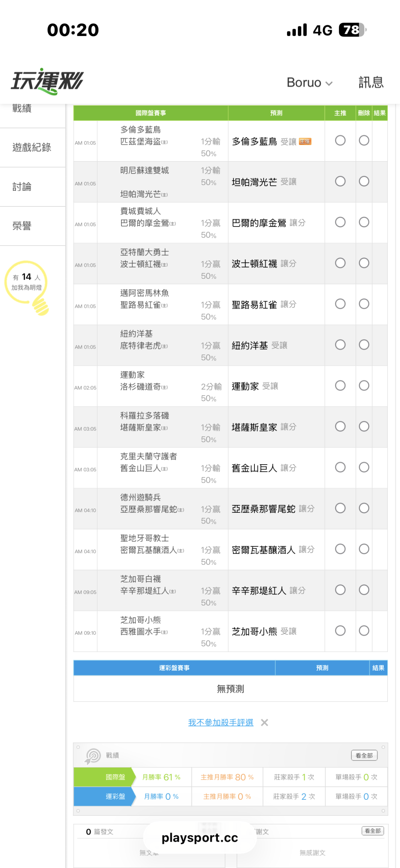Go to the 榮譽 sidebar section
This screenshot has height=868, width=400.
tap(22, 226)
